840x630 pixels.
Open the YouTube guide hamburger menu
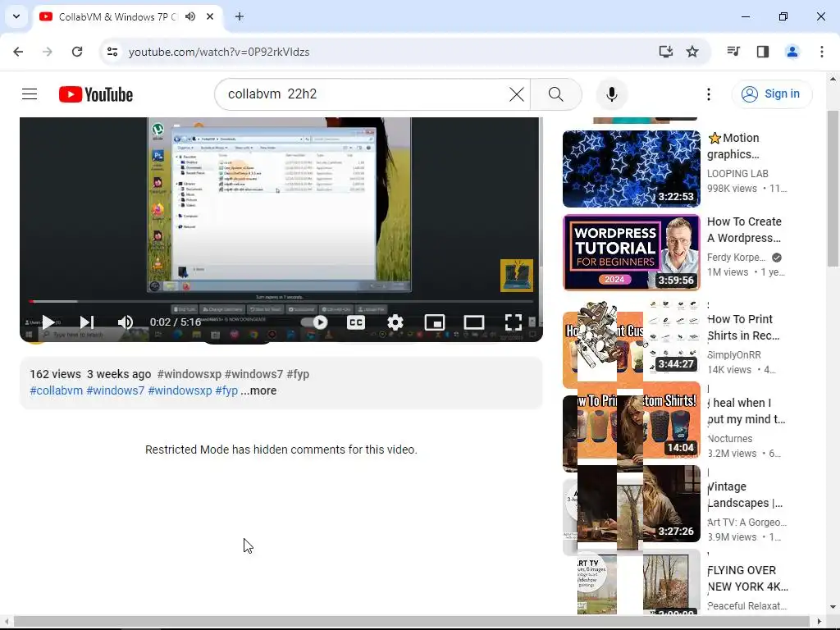pos(30,94)
